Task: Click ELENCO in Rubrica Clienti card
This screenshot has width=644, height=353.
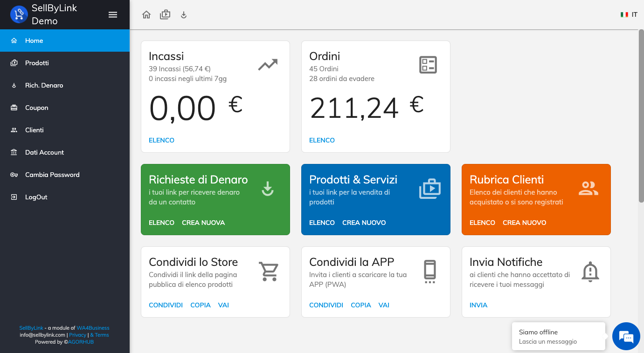Action: point(482,223)
